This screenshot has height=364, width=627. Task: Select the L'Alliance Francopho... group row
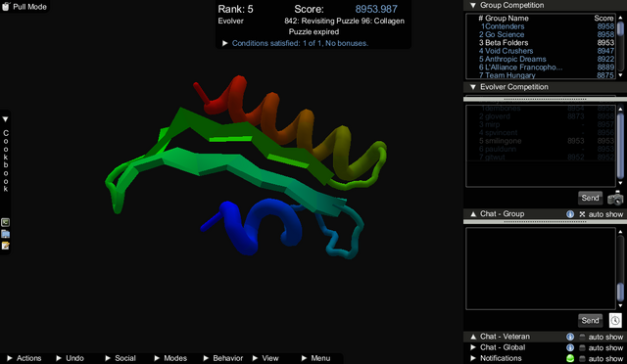(547, 68)
